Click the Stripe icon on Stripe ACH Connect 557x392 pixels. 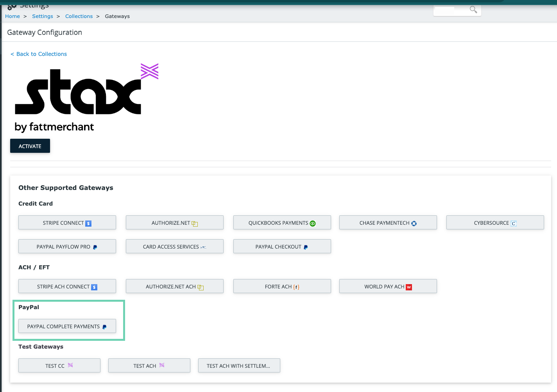(94, 287)
